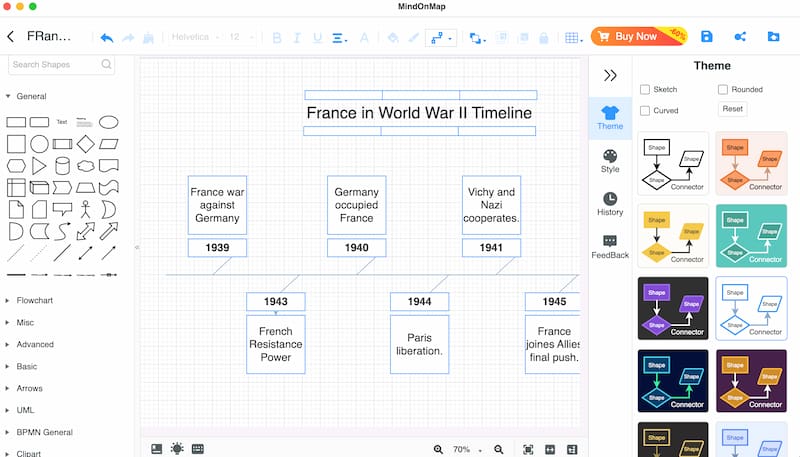Select the diagram title text box
Viewport: 800px width, 457px height.
click(x=419, y=113)
